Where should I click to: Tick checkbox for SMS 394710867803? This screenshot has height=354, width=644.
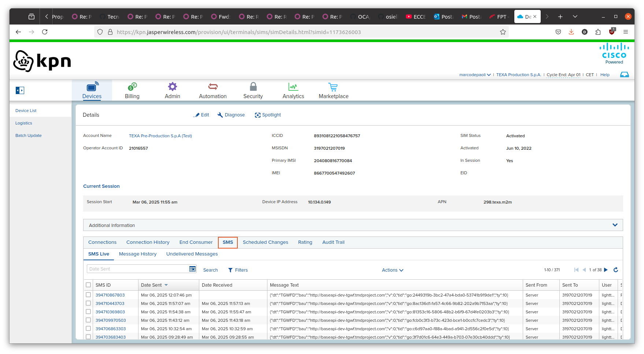pyautogui.click(x=88, y=295)
